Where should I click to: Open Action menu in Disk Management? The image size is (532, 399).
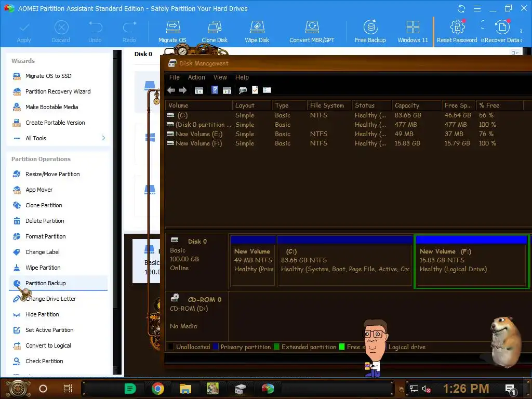point(196,77)
